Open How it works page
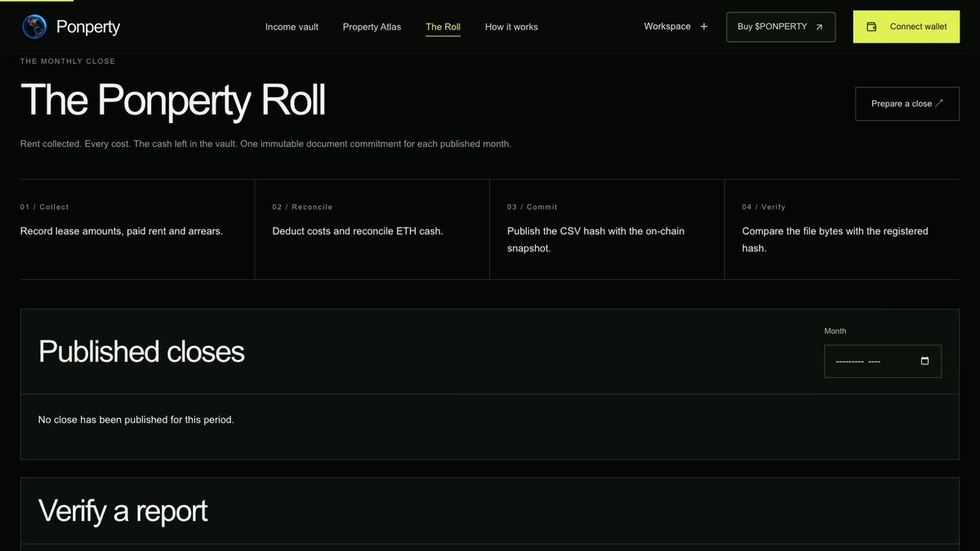 pos(511,27)
